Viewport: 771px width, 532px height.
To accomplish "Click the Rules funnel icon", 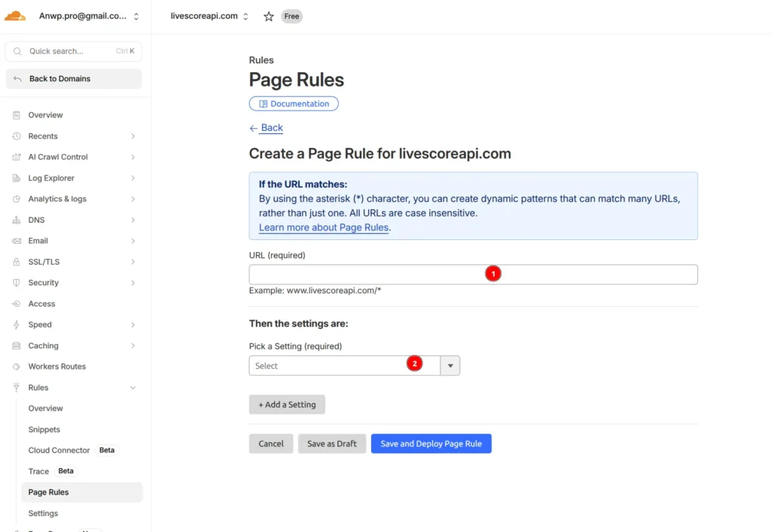I will click(17, 388).
